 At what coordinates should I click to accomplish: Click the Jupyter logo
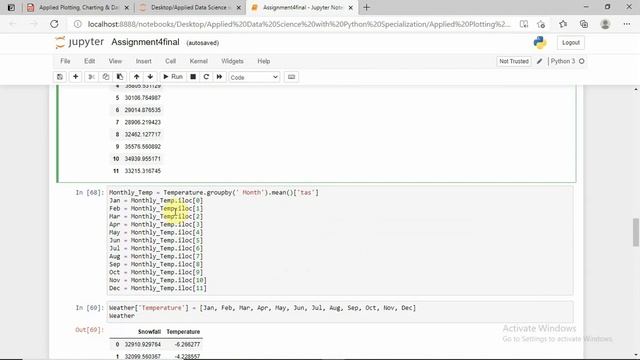pos(80,42)
